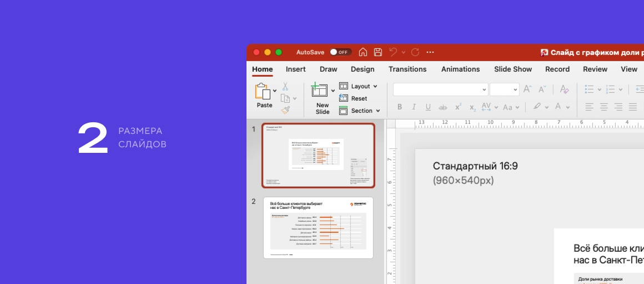Open the Transitions tab
Image resolution: width=644 pixels, height=284 pixels.
click(407, 69)
